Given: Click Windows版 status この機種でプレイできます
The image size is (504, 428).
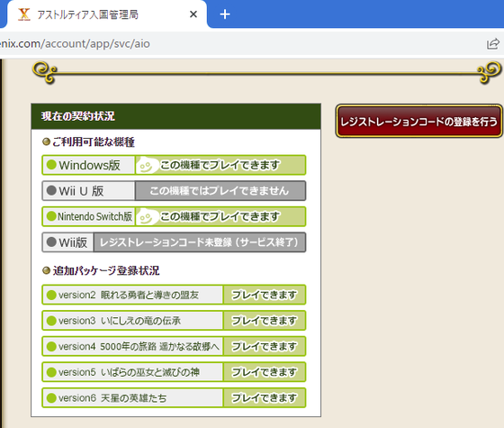Looking at the screenshot, I should tap(220, 165).
